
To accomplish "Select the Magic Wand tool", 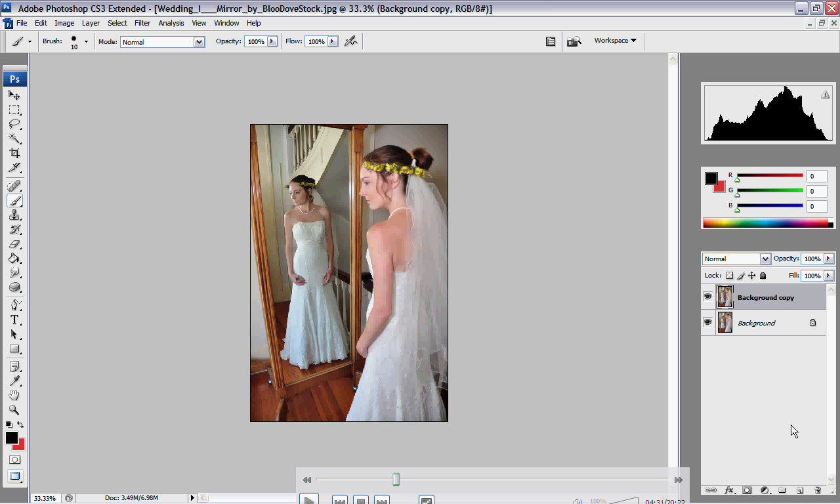I will click(14, 138).
